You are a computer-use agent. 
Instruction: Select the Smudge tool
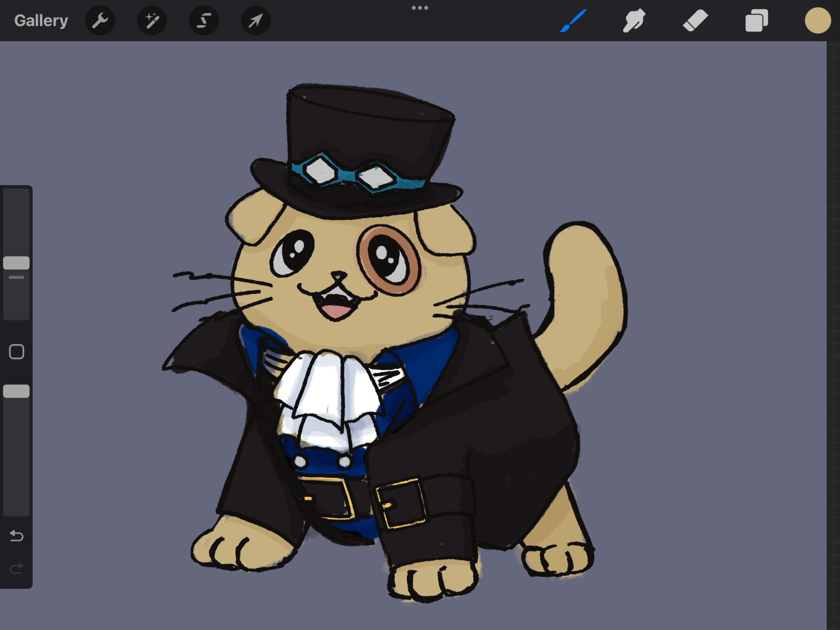634,21
